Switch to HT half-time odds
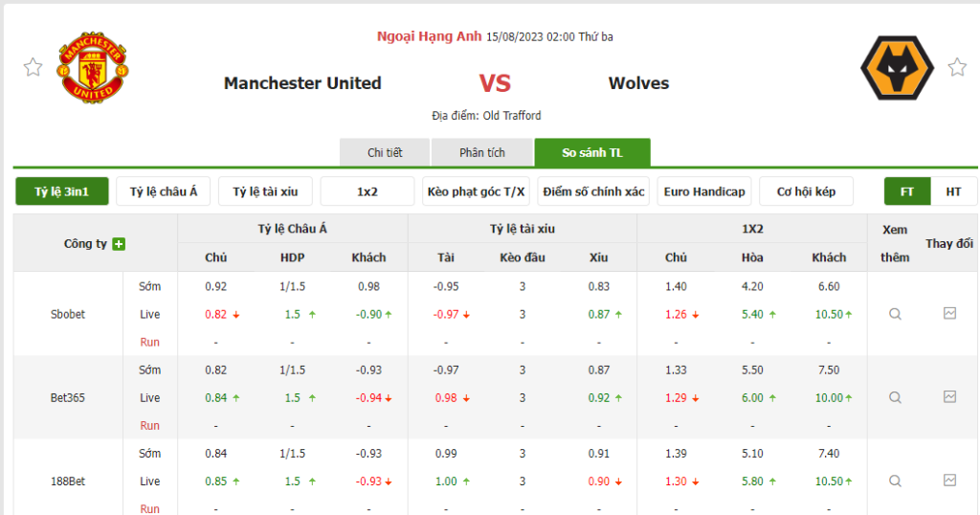 [x=954, y=191]
